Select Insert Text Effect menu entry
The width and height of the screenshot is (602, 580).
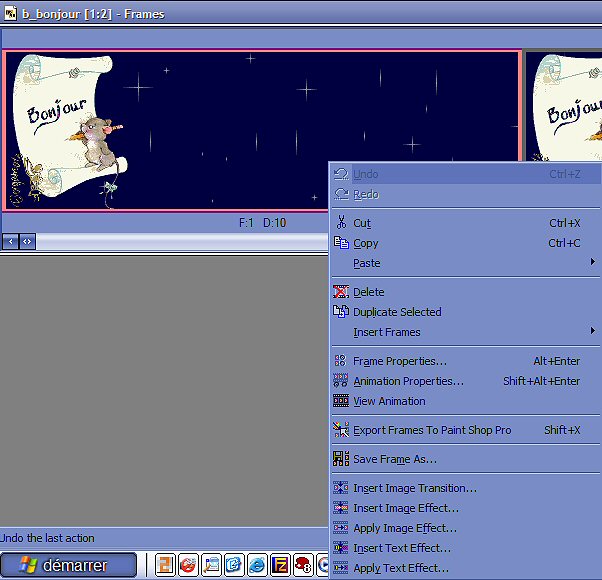pos(401,548)
